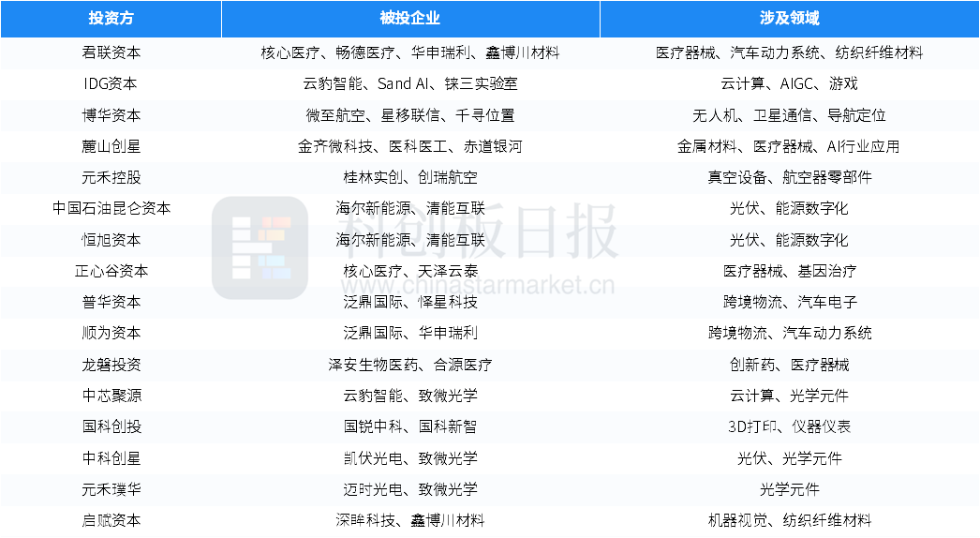The height and width of the screenshot is (538, 980).
Task: Select the 麓山创星 investor cell
Action: click(x=111, y=147)
